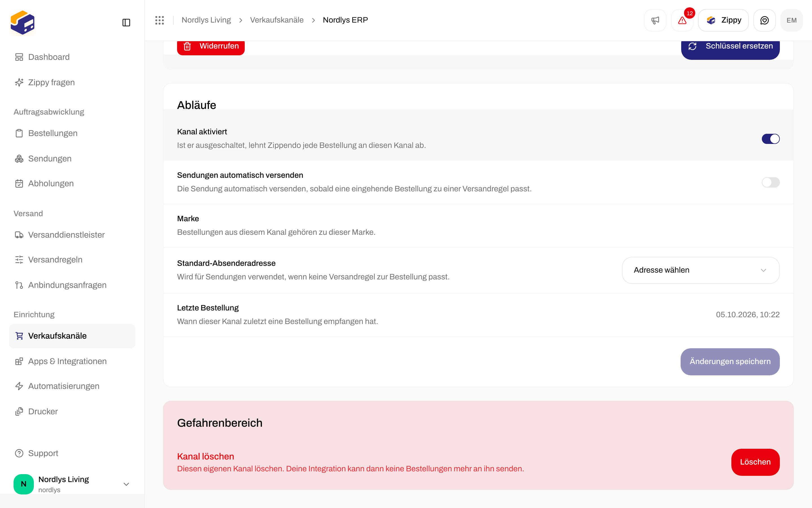Viewport: 812px width, 508px height.
Task: Click the red Löschen button
Action: [755, 462]
